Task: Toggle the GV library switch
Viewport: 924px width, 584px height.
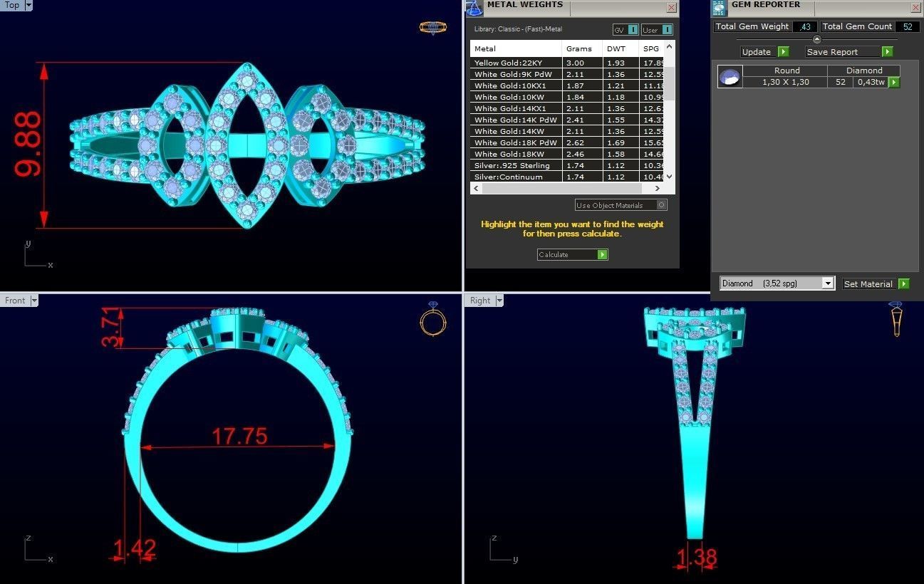Action: [633, 30]
